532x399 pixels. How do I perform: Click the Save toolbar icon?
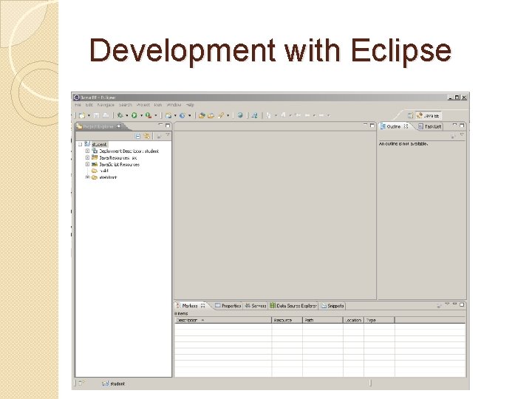[x=96, y=115]
